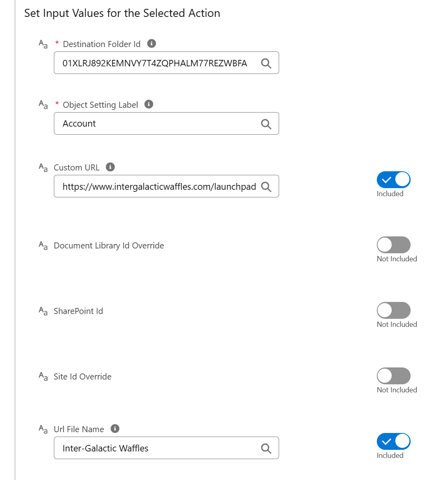Click the Custom URL input field
Image resolution: width=448 pixels, height=480 pixels.
tap(166, 186)
